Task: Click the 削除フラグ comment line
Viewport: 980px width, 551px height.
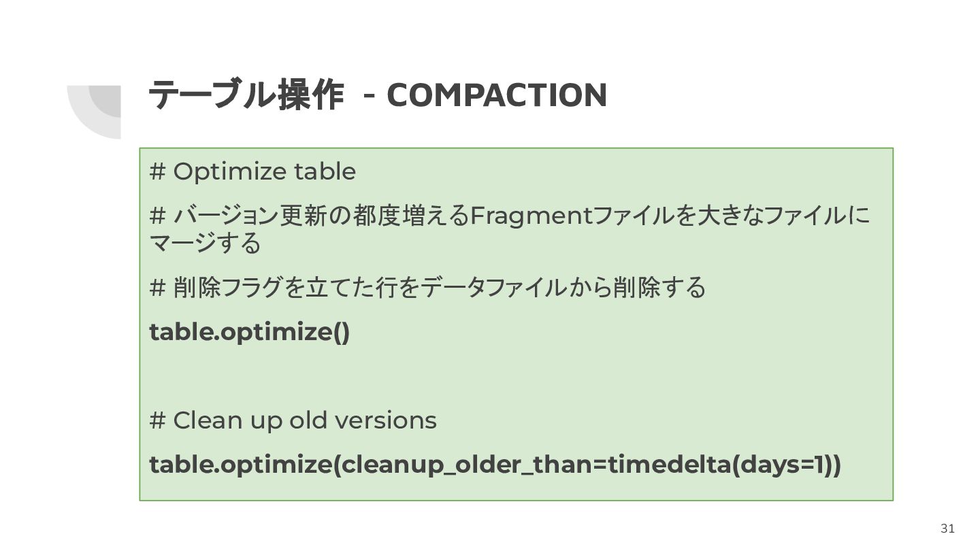Action: tap(427, 288)
